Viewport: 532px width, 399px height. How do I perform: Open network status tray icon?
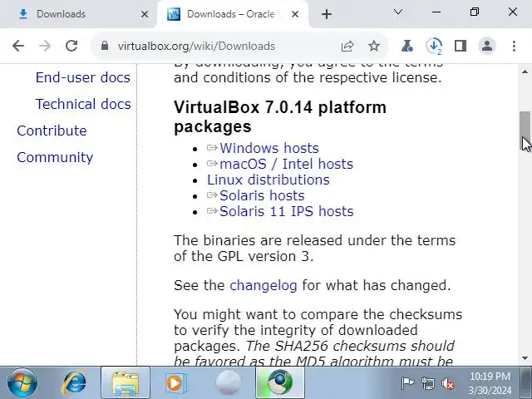[x=427, y=383]
